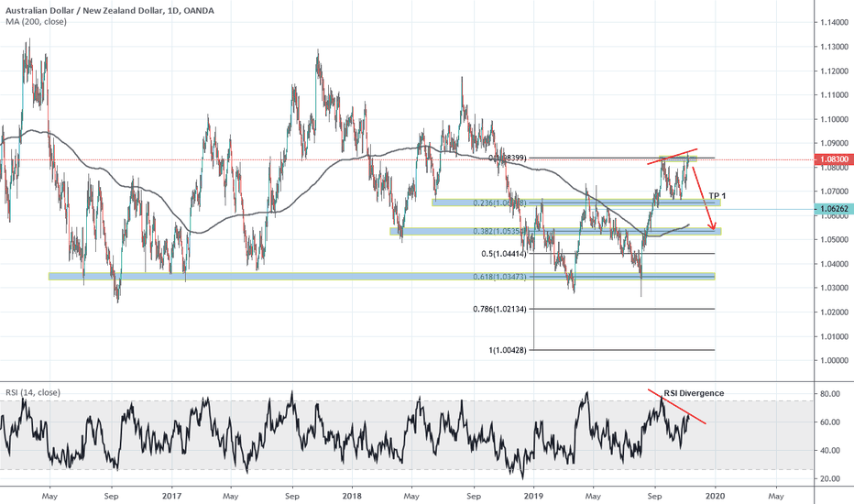Click the red 1.08300 current price label
The width and height of the screenshot is (854, 504).
tap(831, 159)
